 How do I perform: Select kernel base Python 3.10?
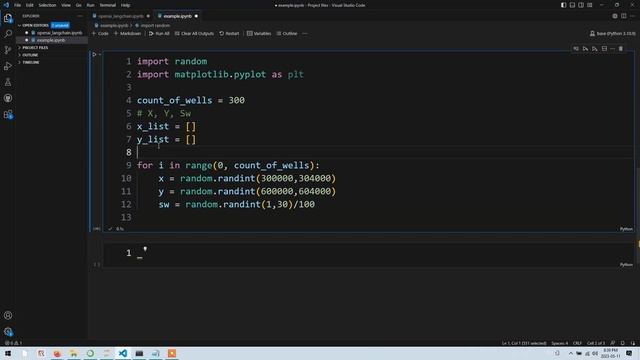[x=613, y=33]
